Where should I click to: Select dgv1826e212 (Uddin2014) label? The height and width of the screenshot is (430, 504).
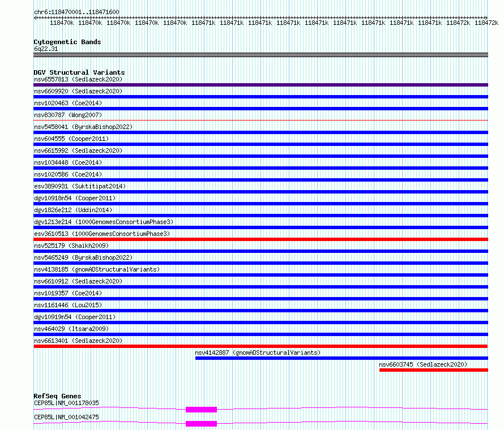click(x=73, y=210)
